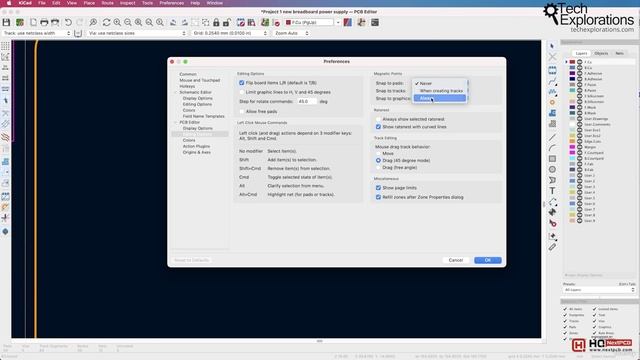
Task: Uncheck Flip board items L/R
Action: [242, 83]
